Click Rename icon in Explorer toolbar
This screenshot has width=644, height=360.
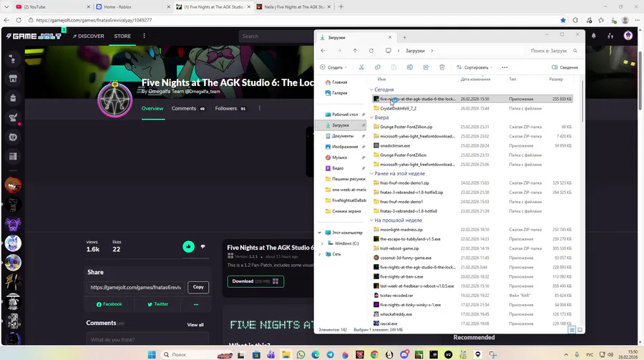tap(410, 67)
